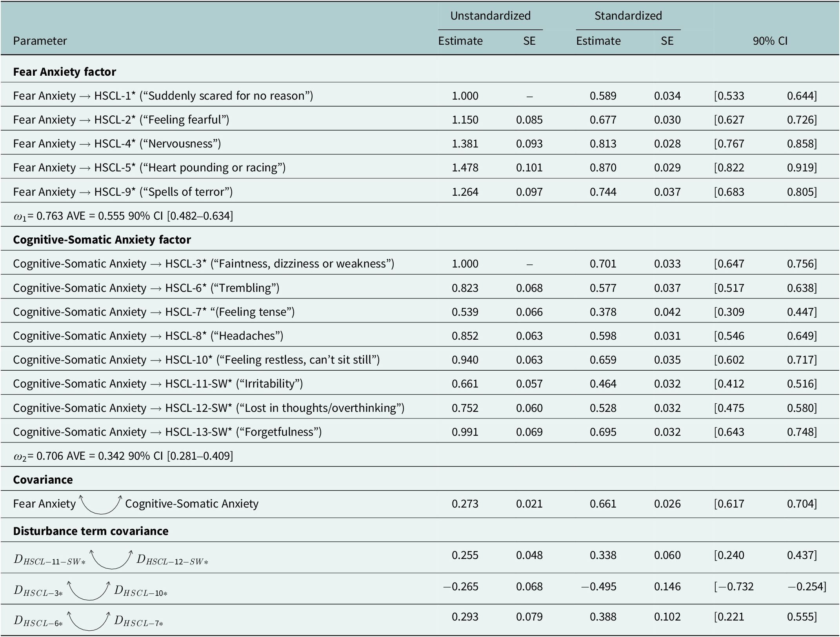Screen dimensions: 840x637
Task: Select the 'Covariance' section heading
Action: 43,480
